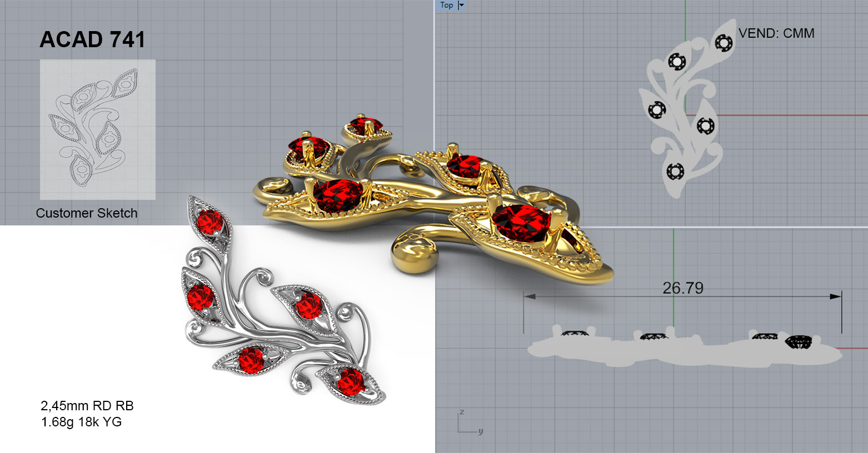The height and width of the screenshot is (453, 868).
Task: Open the Top viewport dropdown arrow
Action: point(461,5)
